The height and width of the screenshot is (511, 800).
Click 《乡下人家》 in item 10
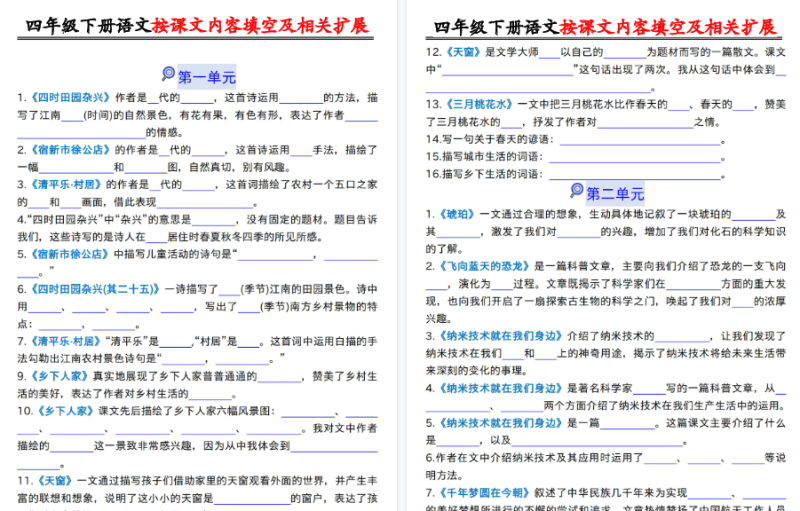[x=64, y=411]
